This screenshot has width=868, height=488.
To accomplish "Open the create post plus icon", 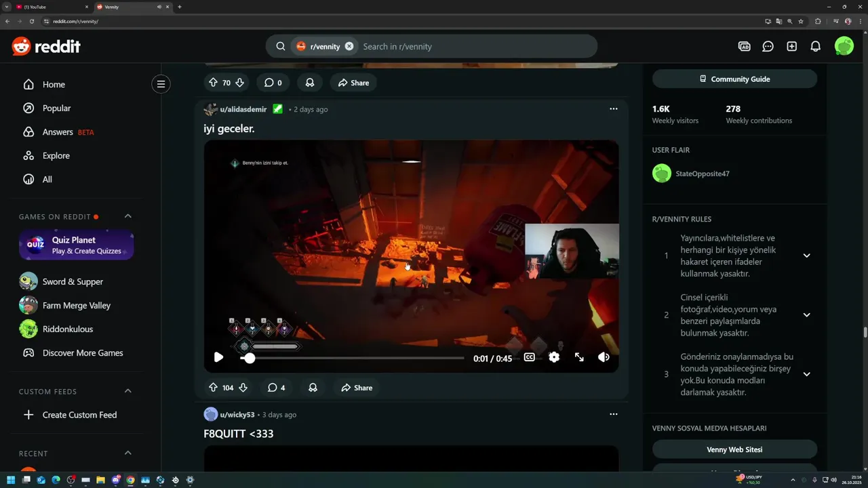I will pos(791,46).
